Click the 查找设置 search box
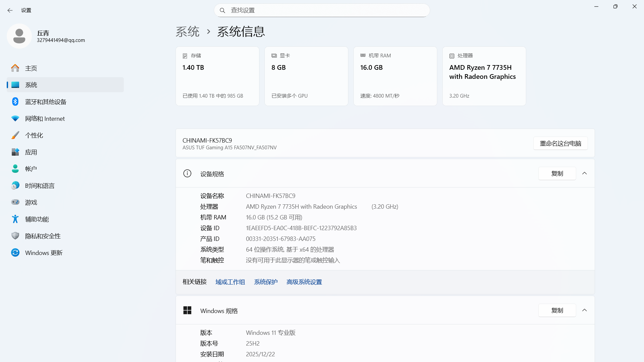Image resolution: width=644 pixels, height=362 pixels. click(322, 10)
